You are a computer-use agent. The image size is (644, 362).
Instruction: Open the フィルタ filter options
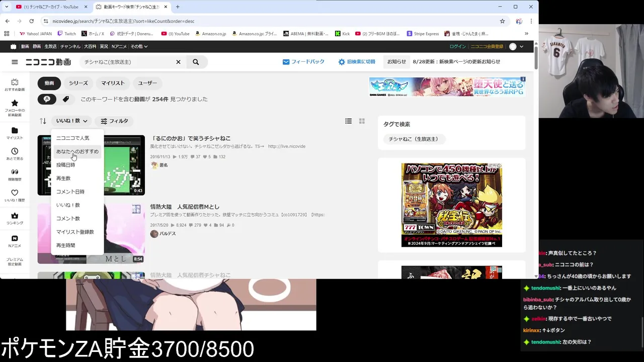click(114, 121)
